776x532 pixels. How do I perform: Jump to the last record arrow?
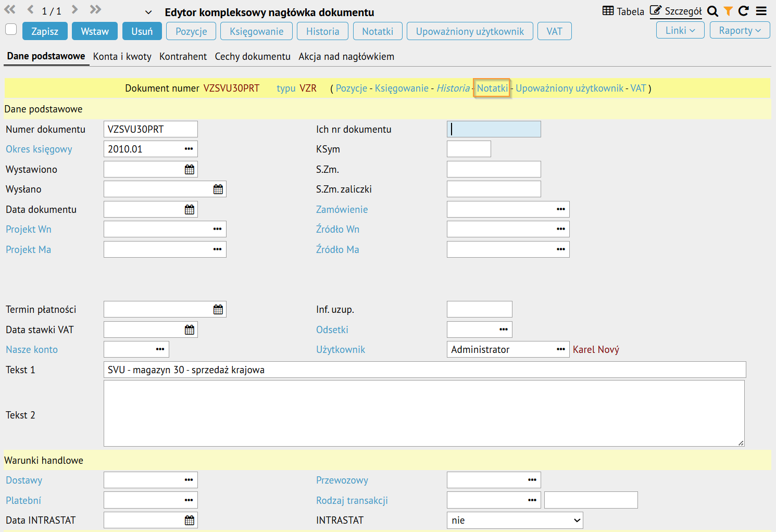pyautogui.click(x=95, y=9)
